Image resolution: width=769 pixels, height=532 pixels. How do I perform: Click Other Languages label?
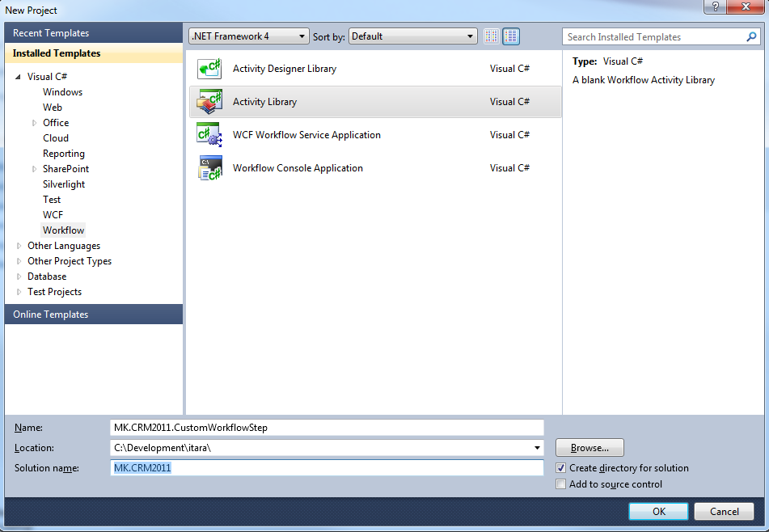pyautogui.click(x=64, y=246)
